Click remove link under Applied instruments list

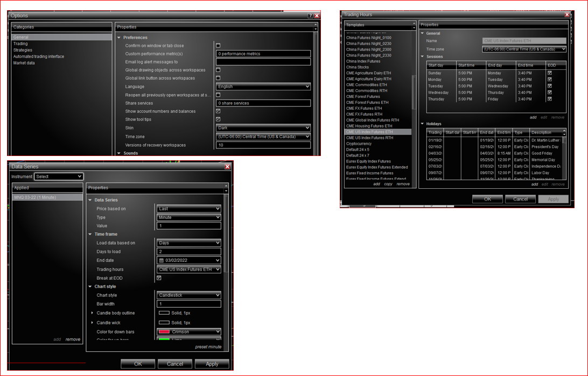pyautogui.click(x=73, y=339)
